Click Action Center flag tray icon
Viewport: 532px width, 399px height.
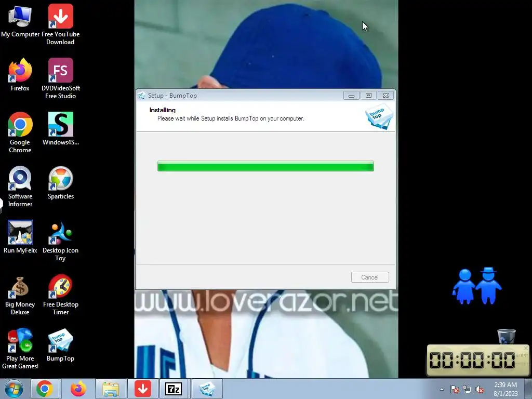455,389
